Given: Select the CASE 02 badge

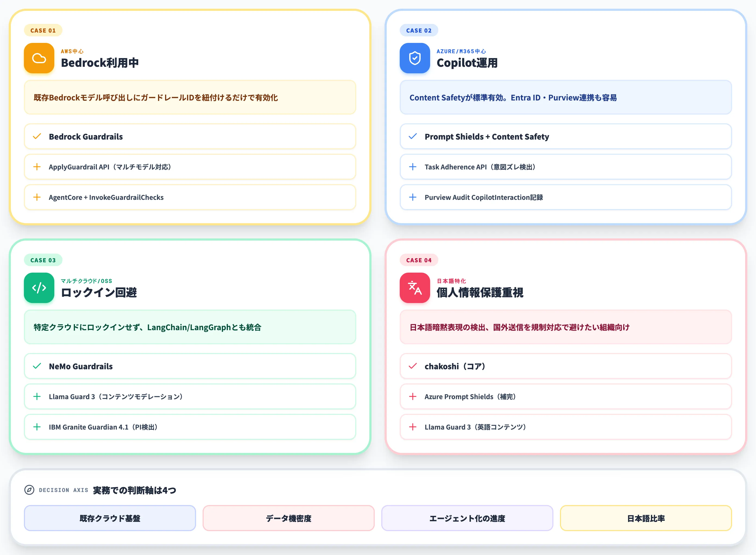Looking at the screenshot, I should [419, 30].
